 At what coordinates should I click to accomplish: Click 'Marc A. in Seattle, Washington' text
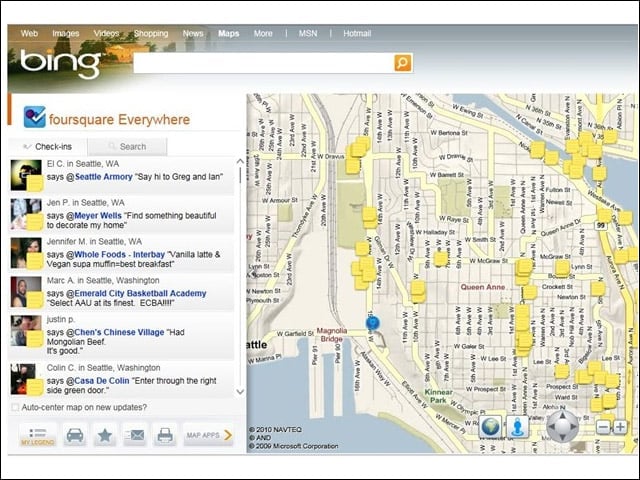click(103, 280)
